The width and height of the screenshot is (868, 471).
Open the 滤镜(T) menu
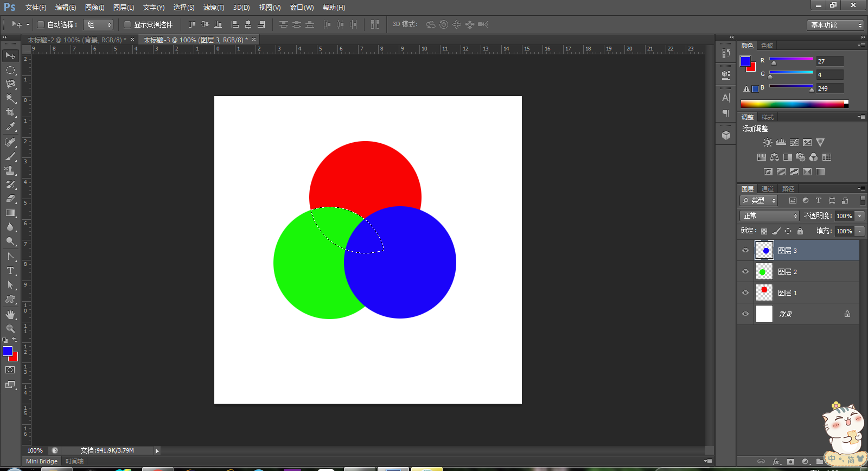click(x=214, y=8)
